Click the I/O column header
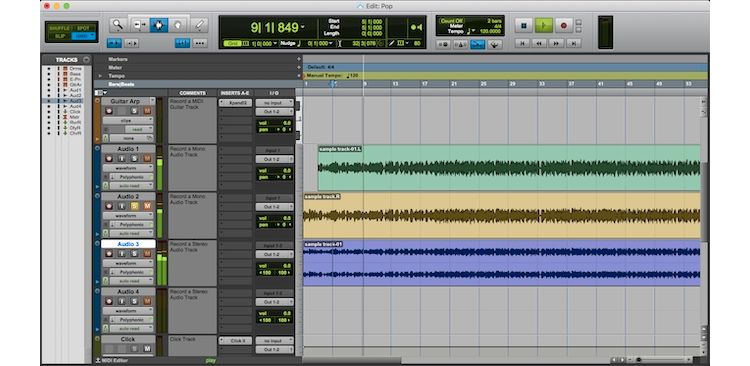The width and height of the screenshot is (750, 366). point(275,93)
